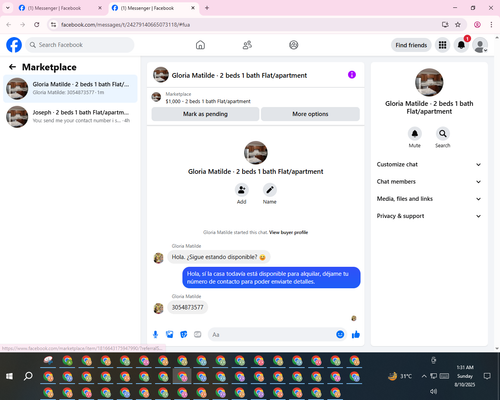500x400 pixels.
Task: Click Mark as pending button
Action: click(205, 114)
